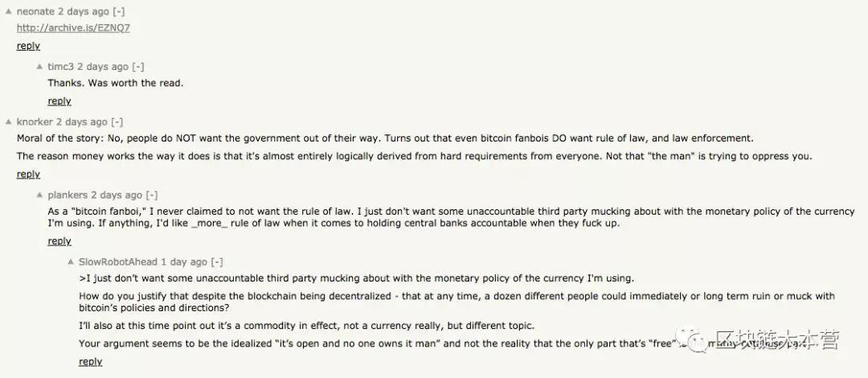
Task: Open knorker's user profile
Action: coord(35,122)
